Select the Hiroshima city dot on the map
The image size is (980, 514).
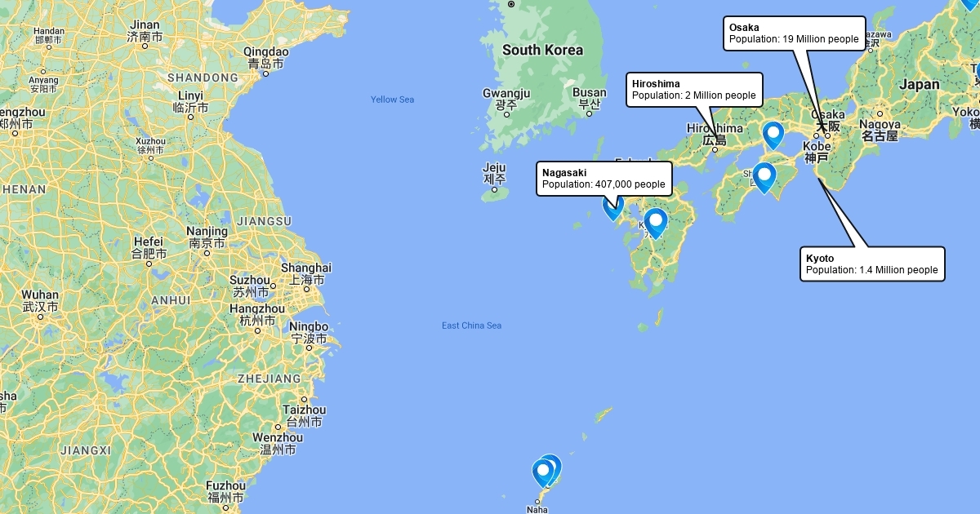coord(715,149)
